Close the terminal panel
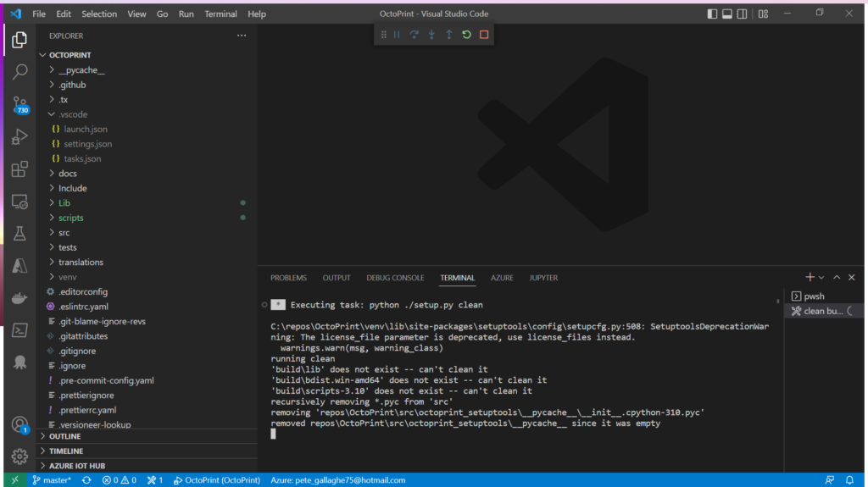Image resolution: width=868 pixels, height=487 pixels. (x=852, y=277)
